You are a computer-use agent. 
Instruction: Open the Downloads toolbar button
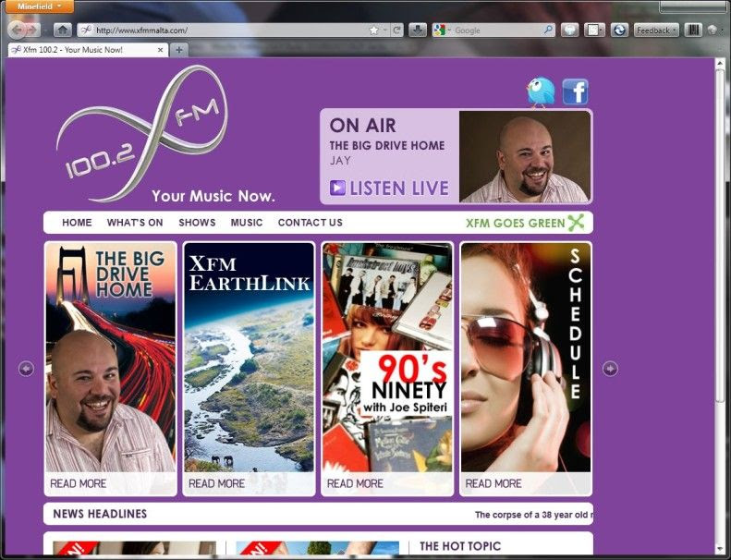(418, 30)
